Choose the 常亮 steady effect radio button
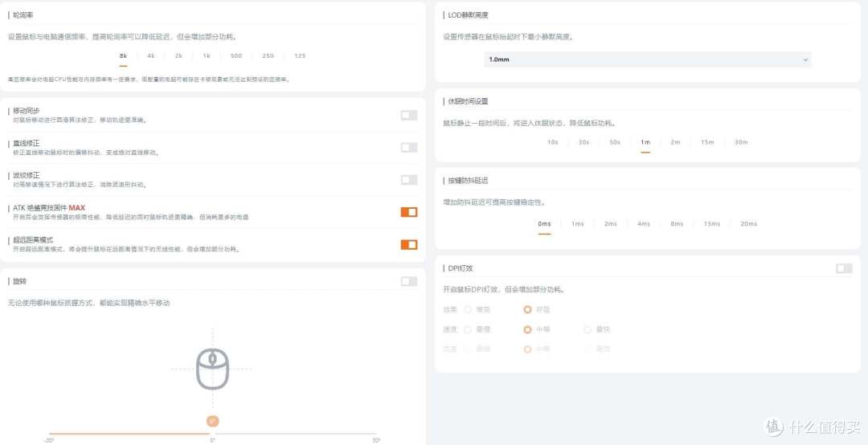This screenshot has height=445, width=868. (x=469, y=309)
